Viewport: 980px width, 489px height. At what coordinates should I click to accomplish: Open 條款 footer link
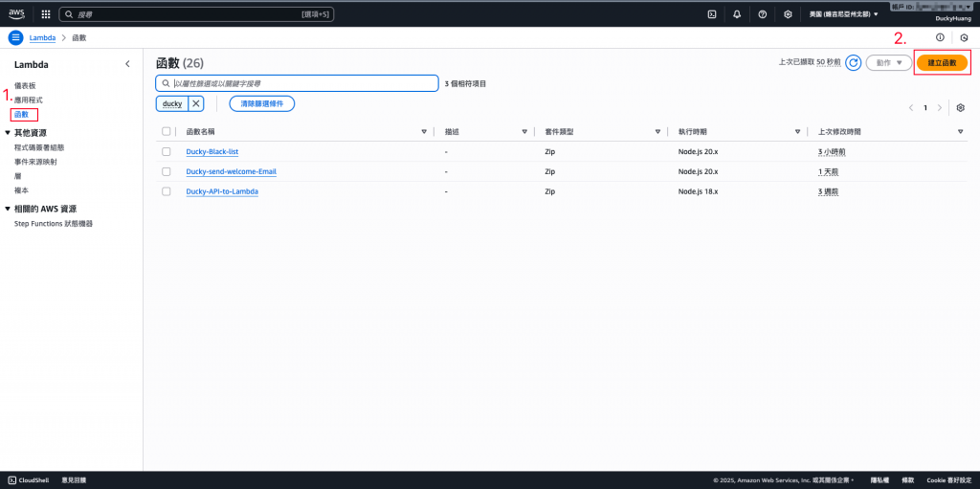(x=909, y=480)
